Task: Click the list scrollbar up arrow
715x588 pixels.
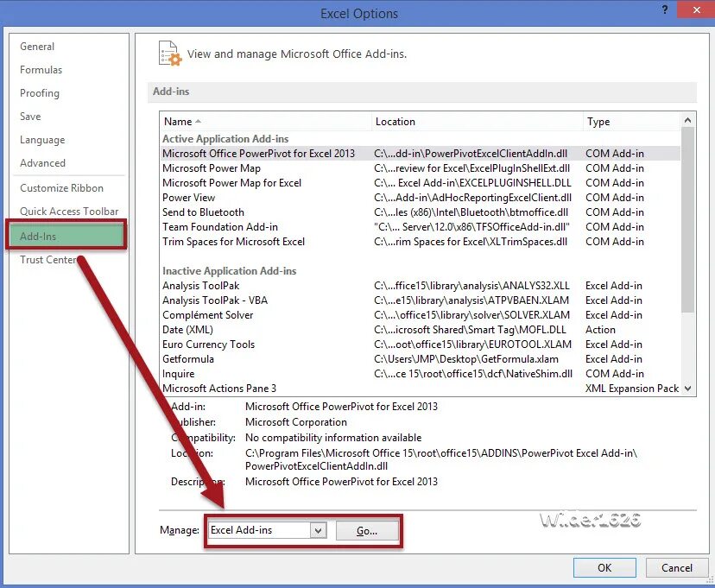Action: coord(687,120)
